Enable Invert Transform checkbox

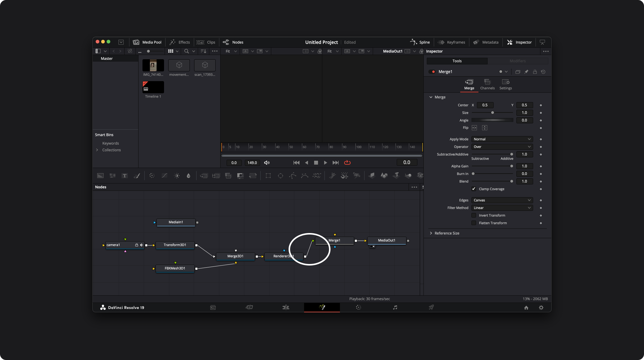pyautogui.click(x=474, y=215)
